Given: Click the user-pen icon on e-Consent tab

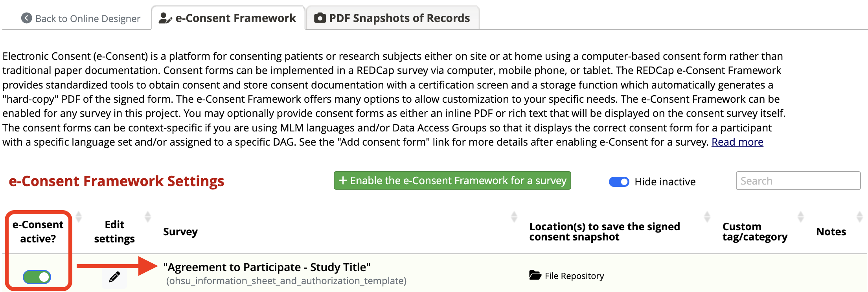Looking at the screenshot, I should 165,18.
